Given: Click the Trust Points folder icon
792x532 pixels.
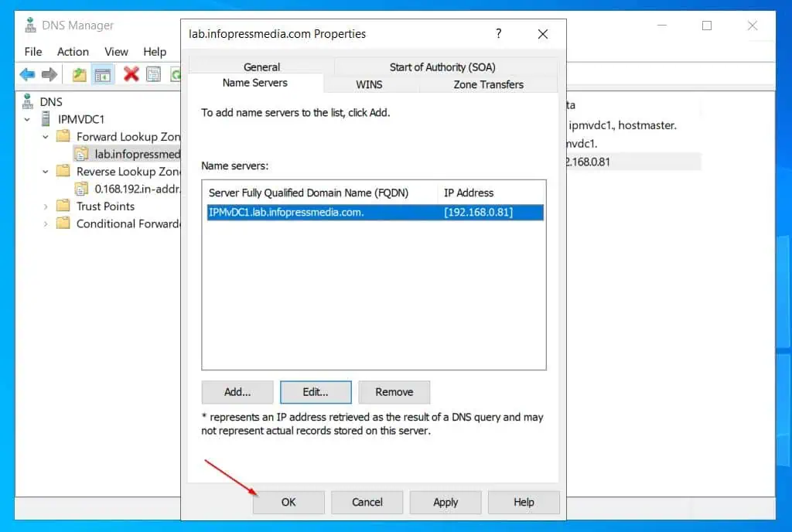Looking at the screenshot, I should (63, 206).
